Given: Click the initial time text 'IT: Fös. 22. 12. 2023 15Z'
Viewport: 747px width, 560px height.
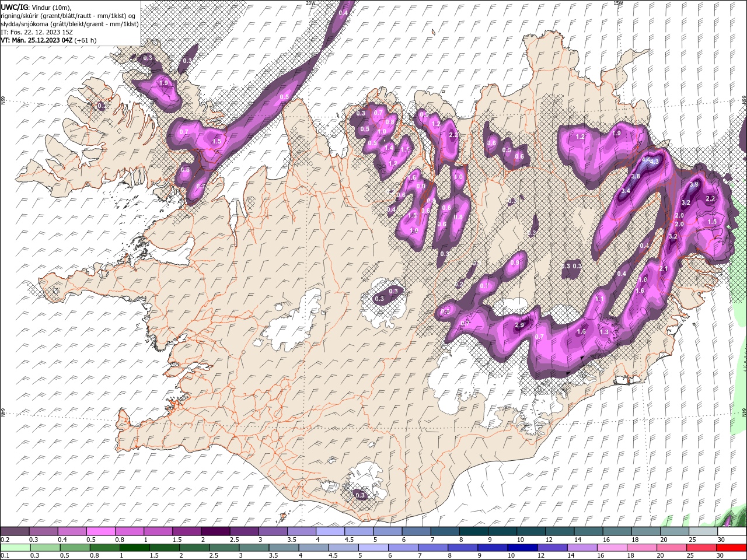Looking at the screenshot, I should pyautogui.click(x=37, y=33).
